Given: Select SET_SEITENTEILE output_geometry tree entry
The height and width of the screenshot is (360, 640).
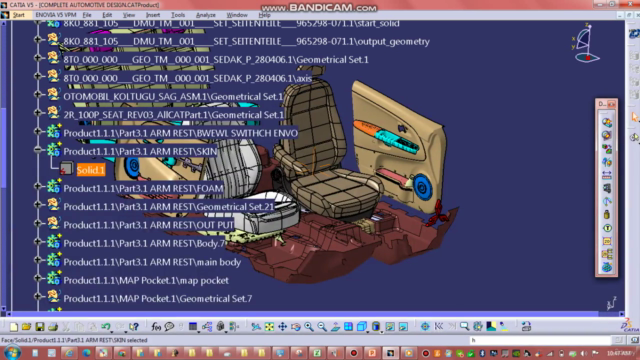Looking at the screenshot, I should coord(246,41).
